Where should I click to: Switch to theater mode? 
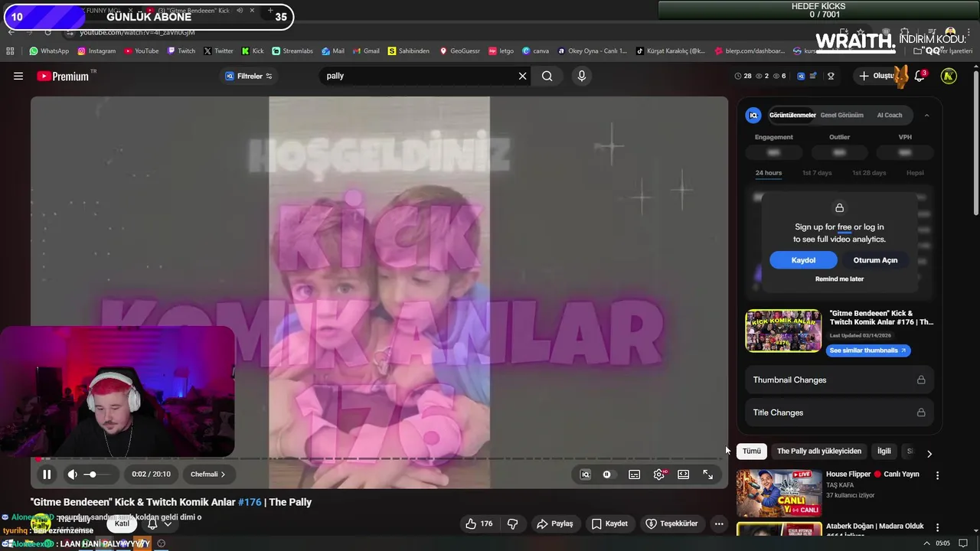[684, 474]
